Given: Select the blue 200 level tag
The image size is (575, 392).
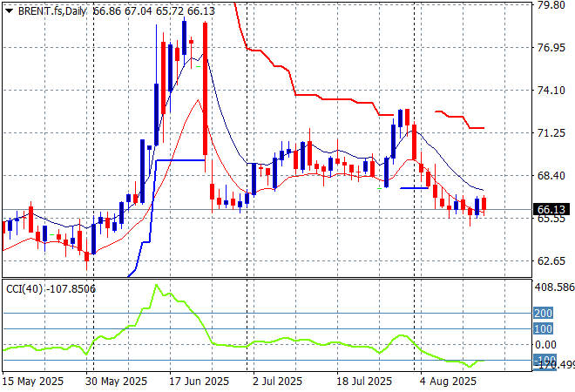Looking at the screenshot, I should 544,313.
